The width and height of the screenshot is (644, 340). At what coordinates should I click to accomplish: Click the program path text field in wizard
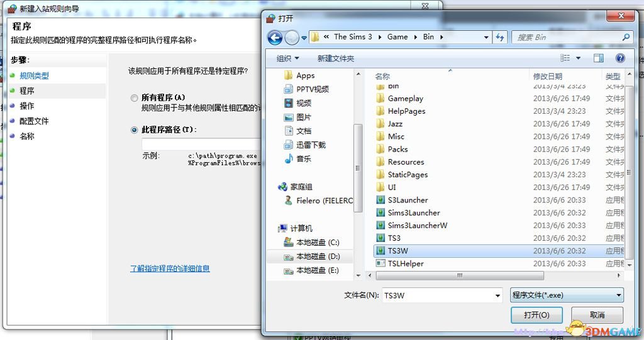pos(202,144)
